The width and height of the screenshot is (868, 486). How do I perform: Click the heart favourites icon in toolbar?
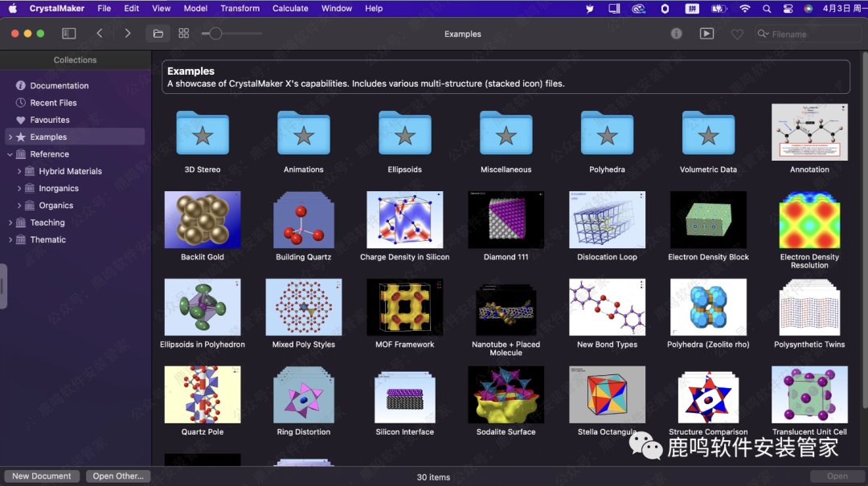tap(737, 34)
